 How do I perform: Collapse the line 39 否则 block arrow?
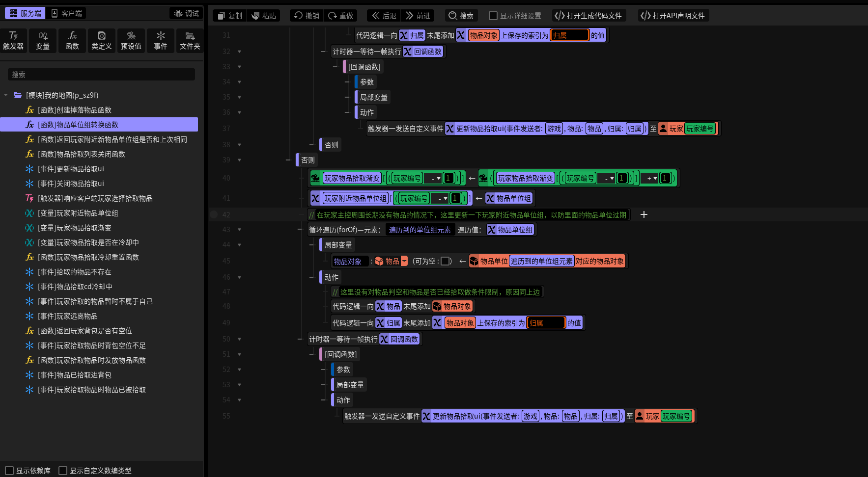(x=240, y=160)
